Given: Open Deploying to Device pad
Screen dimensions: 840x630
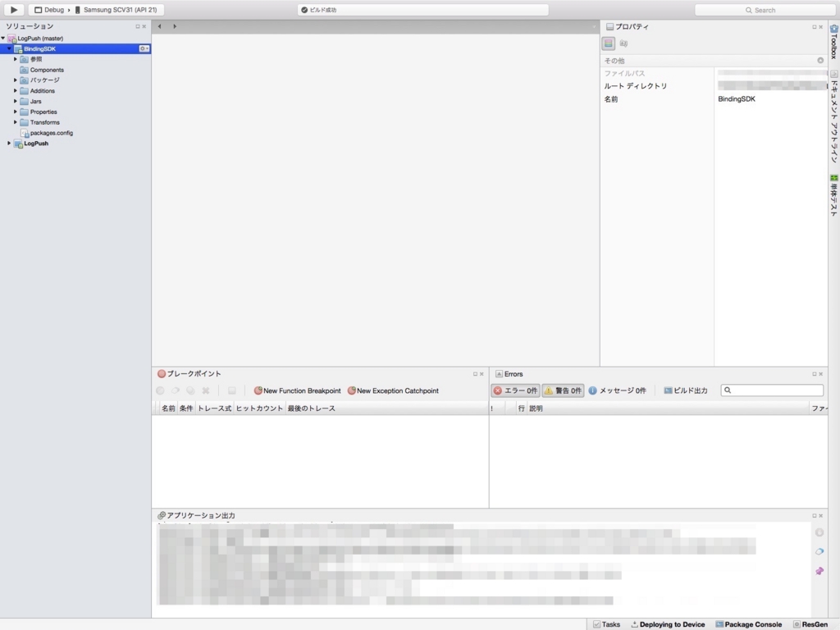Looking at the screenshot, I should pos(668,624).
